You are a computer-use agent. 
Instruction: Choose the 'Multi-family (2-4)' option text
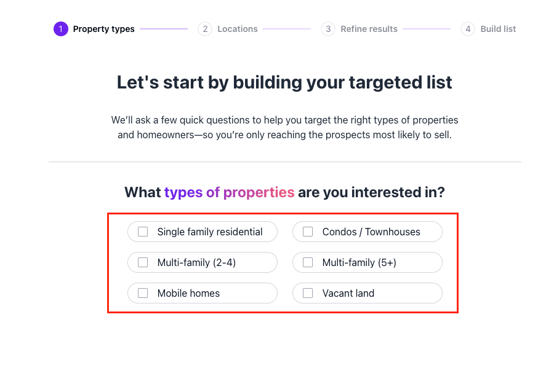click(197, 263)
